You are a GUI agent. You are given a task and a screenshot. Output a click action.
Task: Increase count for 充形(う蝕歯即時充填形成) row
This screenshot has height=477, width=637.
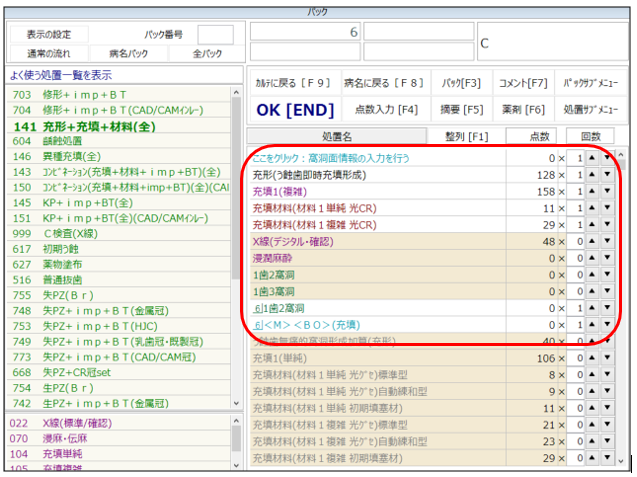click(x=591, y=175)
